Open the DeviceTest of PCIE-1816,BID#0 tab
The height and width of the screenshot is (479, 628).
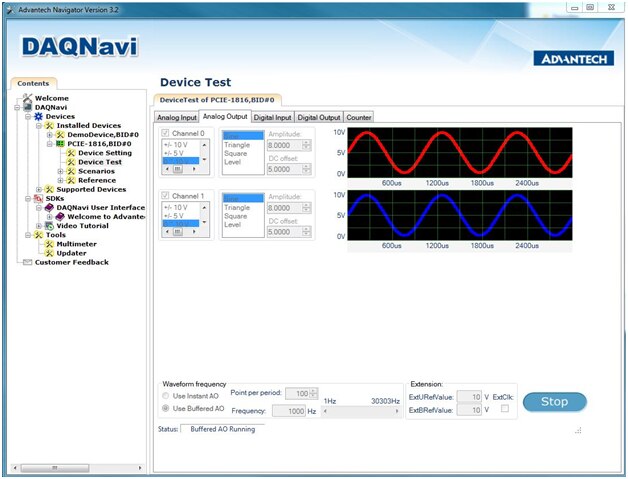coord(217,100)
